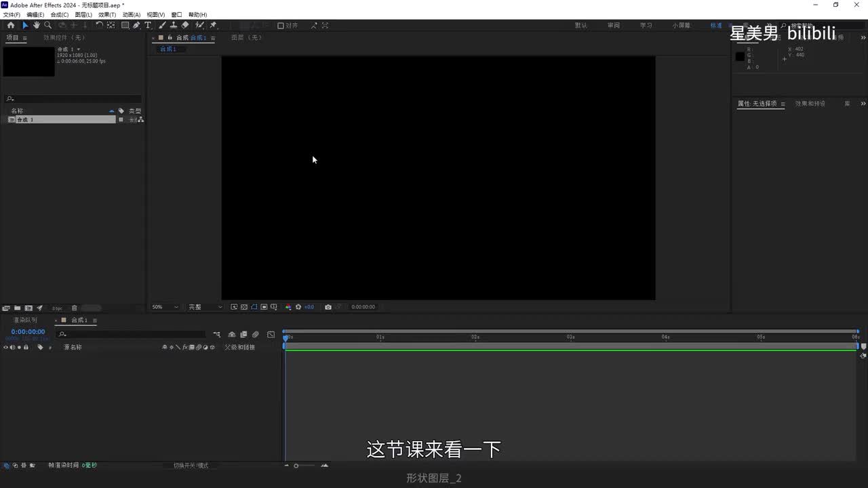
Task: Open the timeline 合成1 tab menu
Action: point(95,321)
